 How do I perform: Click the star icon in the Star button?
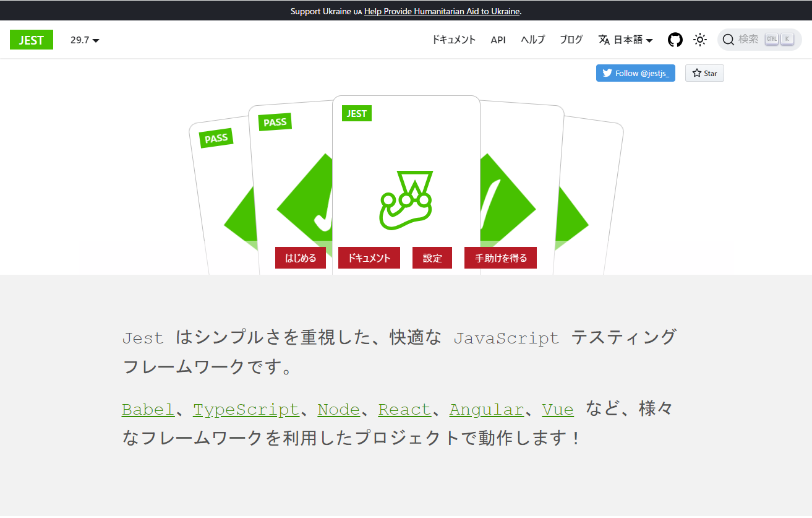pos(696,72)
